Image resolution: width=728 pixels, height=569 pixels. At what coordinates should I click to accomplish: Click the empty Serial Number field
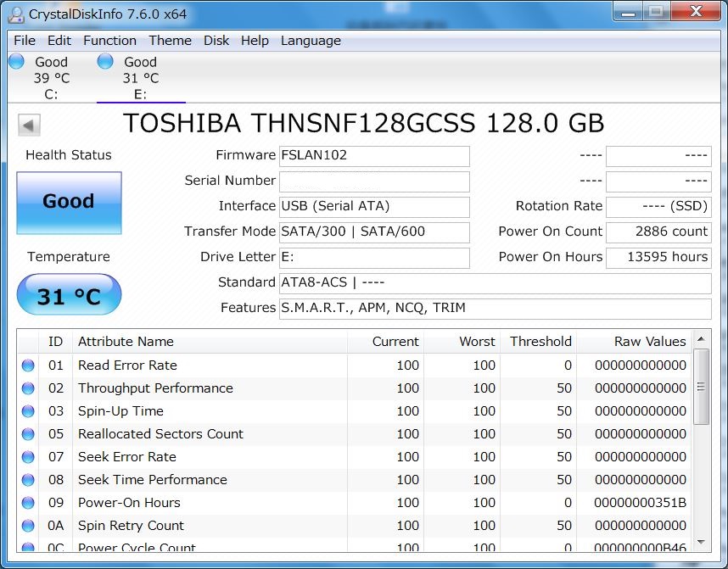(x=374, y=181)
